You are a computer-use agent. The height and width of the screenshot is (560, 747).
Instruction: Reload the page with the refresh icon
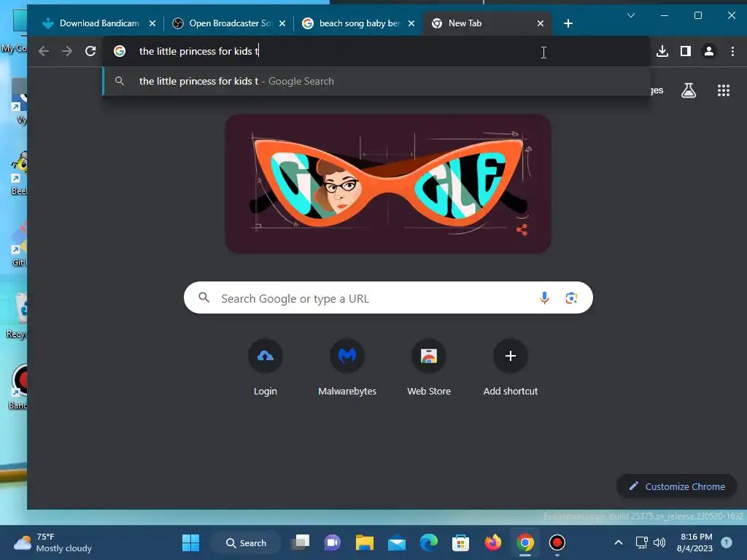click(90, 51)
